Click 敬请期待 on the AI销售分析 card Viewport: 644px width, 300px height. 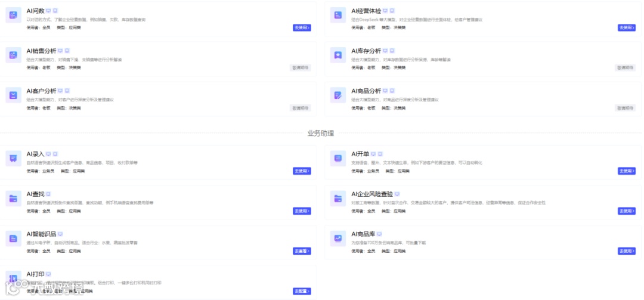tap(300, 68)
